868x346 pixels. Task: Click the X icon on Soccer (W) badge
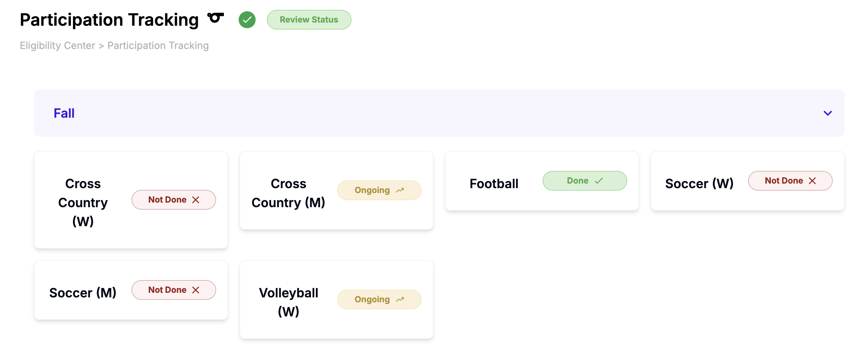click(812, 181)
